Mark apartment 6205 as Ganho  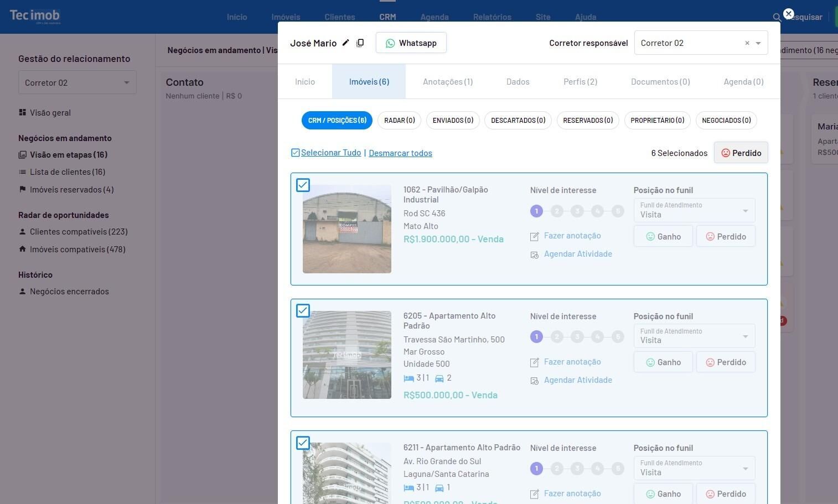click(x=663, y=362)
